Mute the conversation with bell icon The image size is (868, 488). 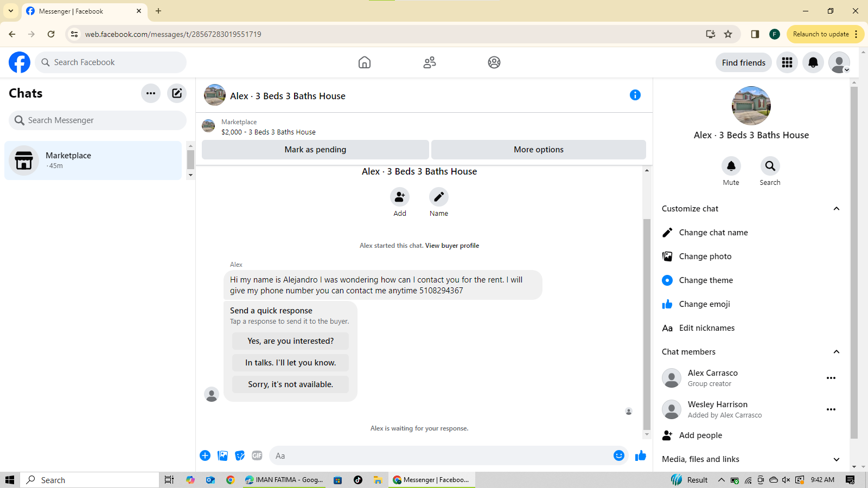(x=731, y=166)
